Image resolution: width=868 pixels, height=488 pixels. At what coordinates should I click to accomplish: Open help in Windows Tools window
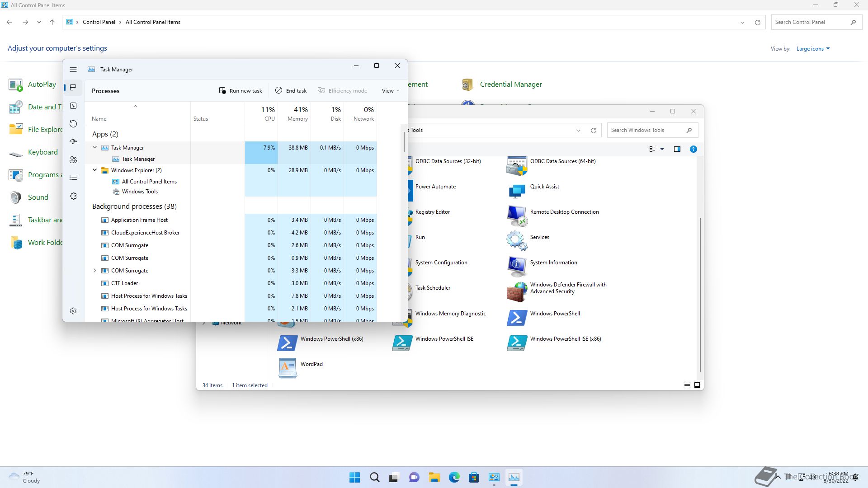pyautogui.click(x=693, y=149)
